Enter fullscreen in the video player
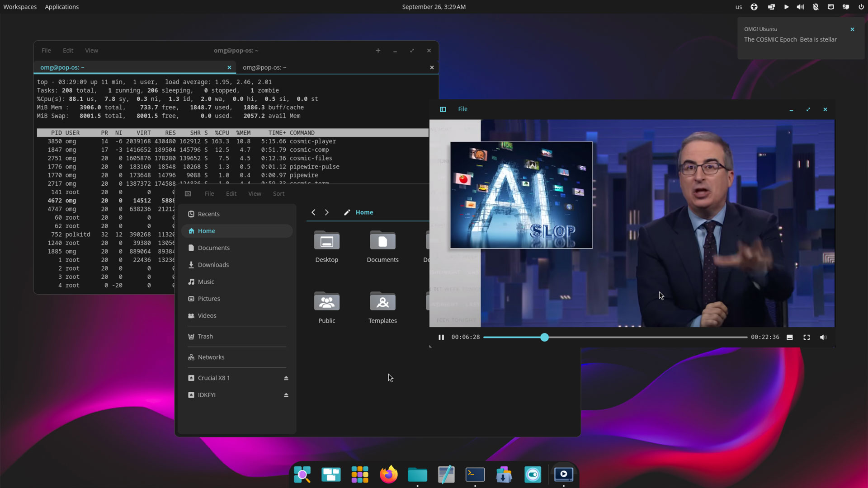 pos(807,338)
